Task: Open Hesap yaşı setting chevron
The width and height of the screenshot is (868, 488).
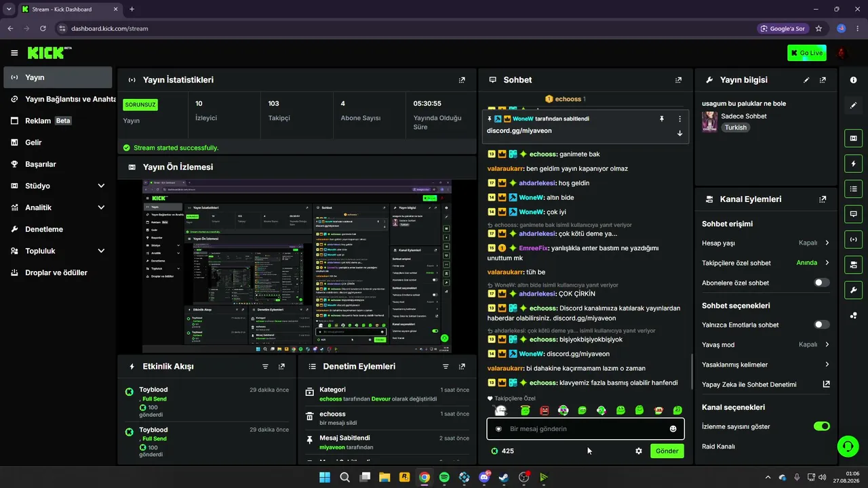Action: coord(827,243)
